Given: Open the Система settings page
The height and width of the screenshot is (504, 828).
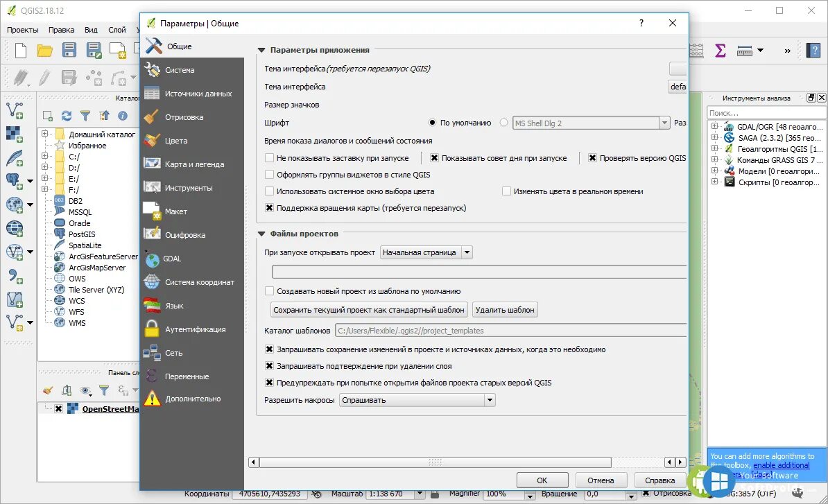Looking at the screenshot, I should 180,69.
